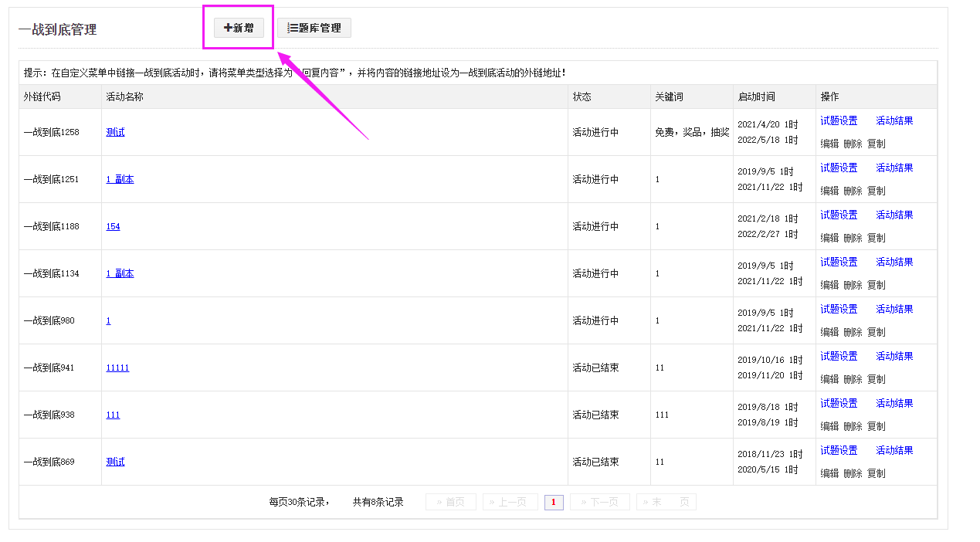
Task: Click the 首页 first page button
Action: click(x=451, y=502)
